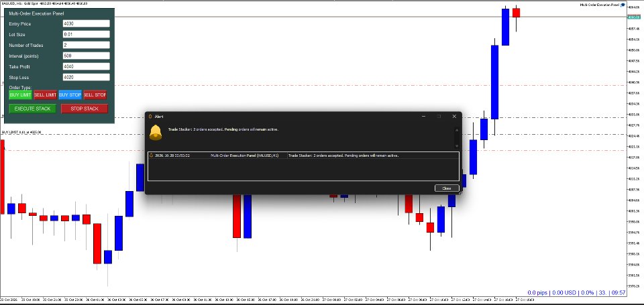644x305 pixels.
Task: Click the expert advisor cap icon at chart top-right
Action: point(623,5)
